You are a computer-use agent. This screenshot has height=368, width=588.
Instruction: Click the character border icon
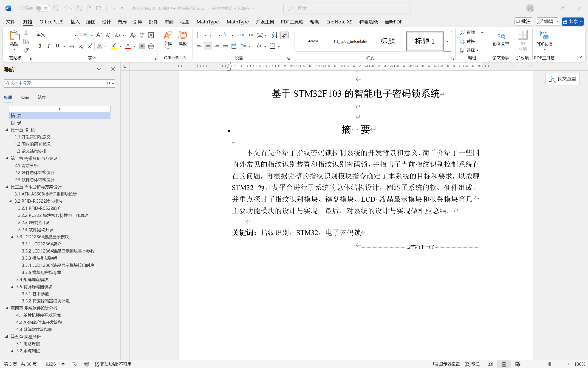pos(151,35)
